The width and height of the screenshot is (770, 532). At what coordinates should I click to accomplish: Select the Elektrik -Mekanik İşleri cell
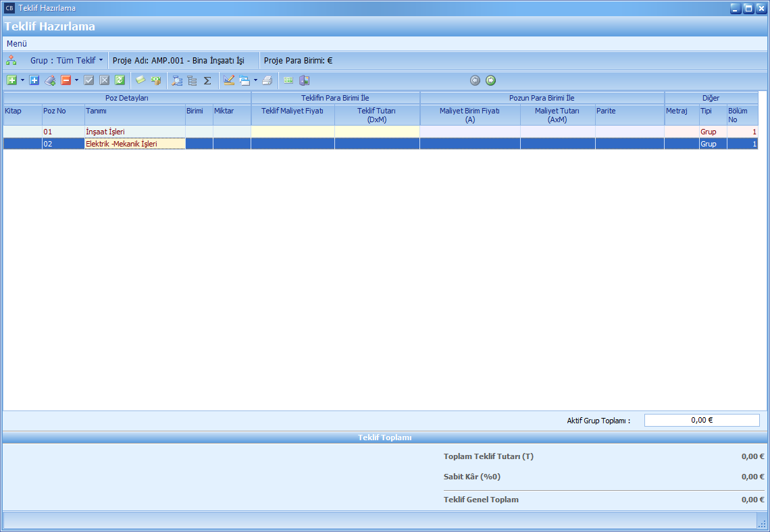point(122,144)
